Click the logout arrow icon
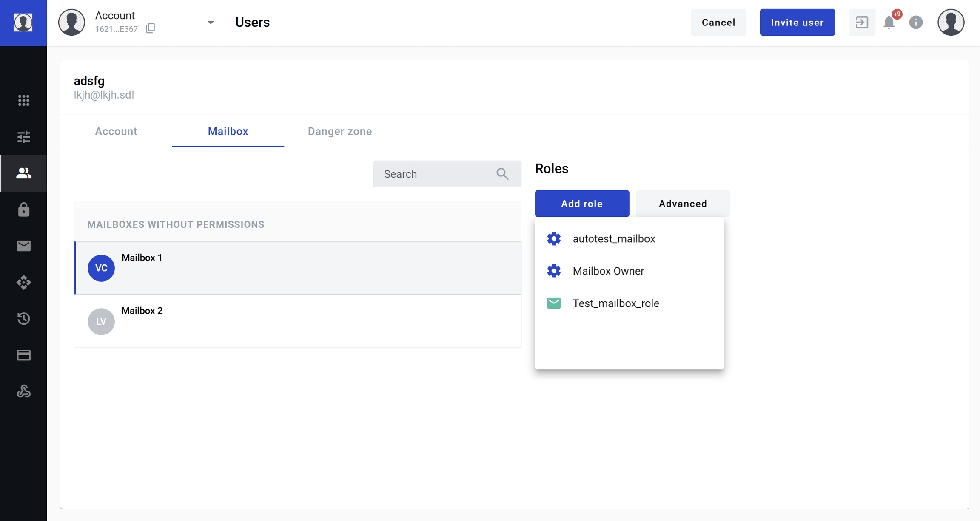This screenshot has width=980, height=521. [862, 22]
